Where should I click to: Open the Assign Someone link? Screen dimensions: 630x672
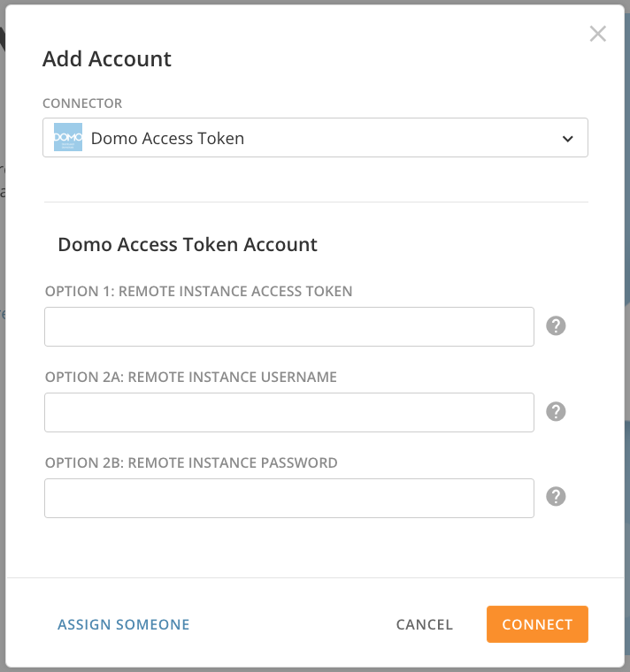[x=124, y=624]
